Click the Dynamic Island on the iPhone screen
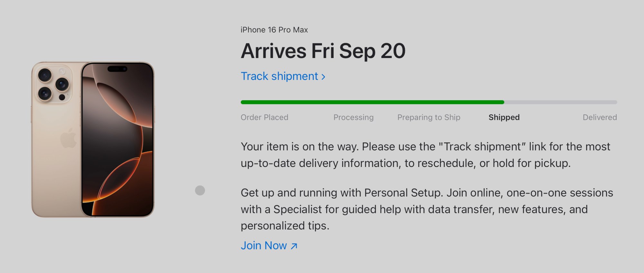644x273 pixels. [x=117, y=69]
